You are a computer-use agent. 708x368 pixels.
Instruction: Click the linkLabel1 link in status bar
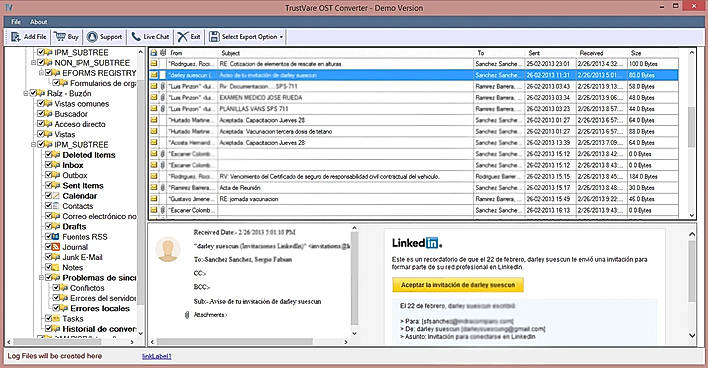click(157, 356)
